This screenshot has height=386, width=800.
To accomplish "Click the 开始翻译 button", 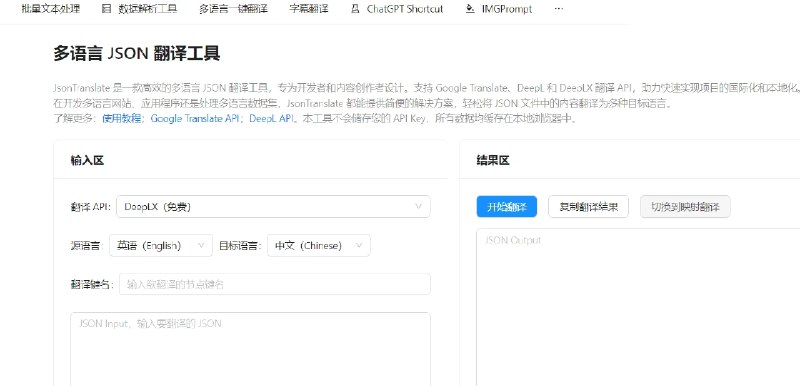I will 507,207.
